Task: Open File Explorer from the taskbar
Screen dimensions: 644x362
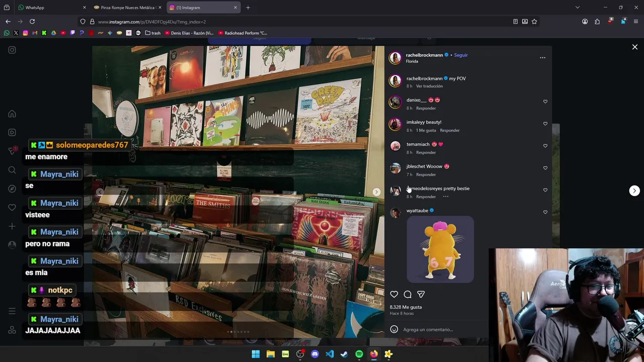Action: pos(270,354)
